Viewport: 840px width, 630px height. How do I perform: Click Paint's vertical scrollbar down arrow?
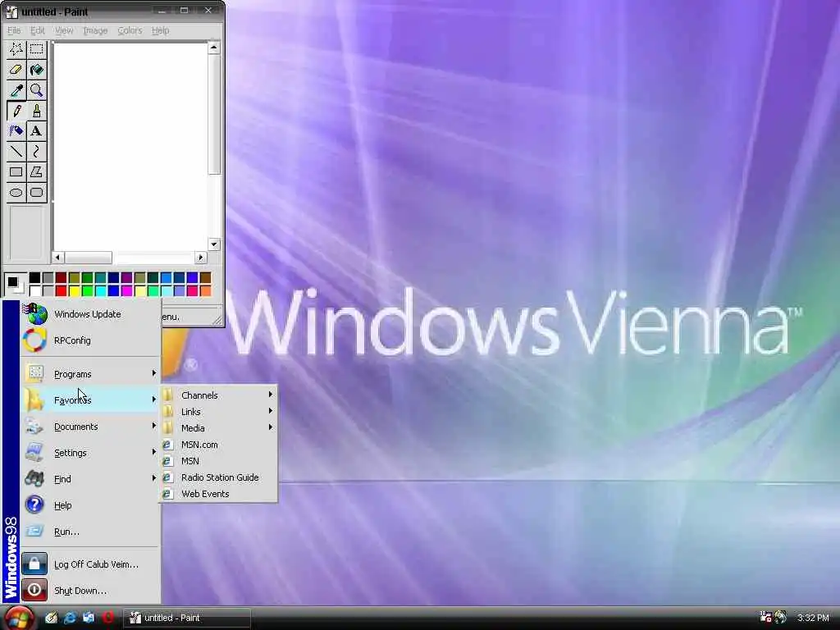[x=214, y=244]
